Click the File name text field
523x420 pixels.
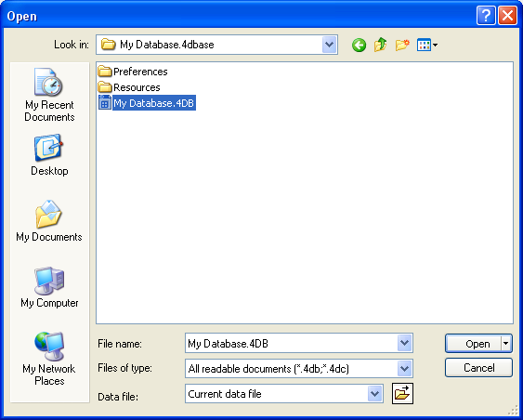[x=291, y=343]
